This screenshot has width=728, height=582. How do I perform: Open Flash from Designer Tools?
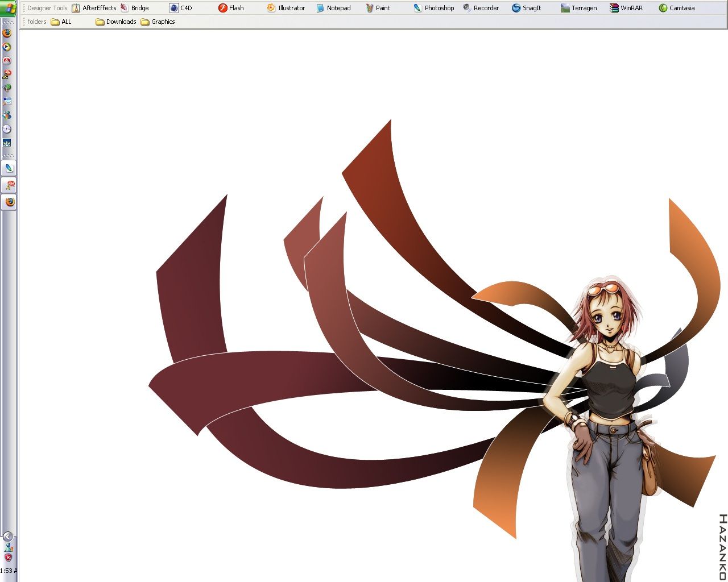click(231, 8)
